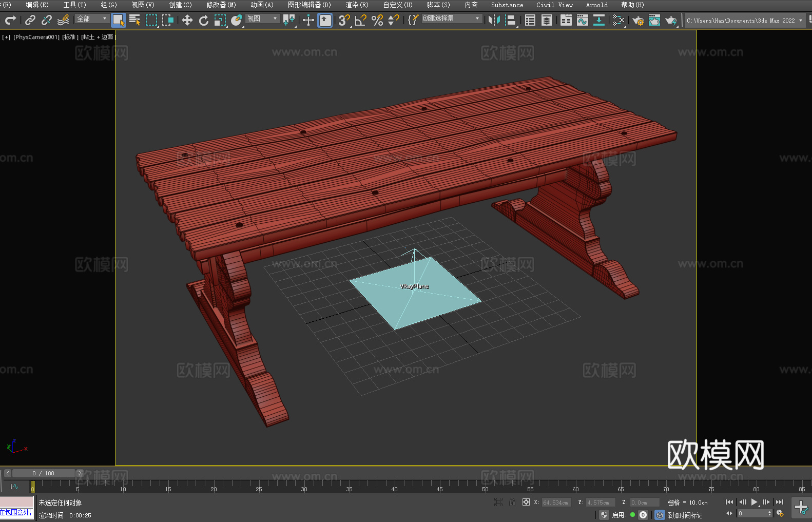Toggle Selection Lock padlock icon
812x522 pixels.
click(x=512, y=502)
